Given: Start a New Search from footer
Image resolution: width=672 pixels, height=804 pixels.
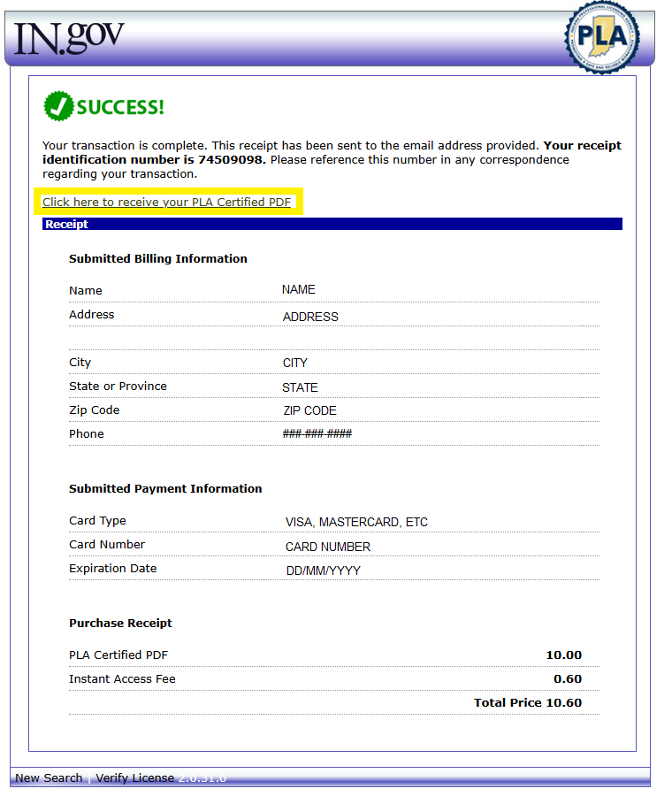Looking at the screenshot, I should 49,778.
